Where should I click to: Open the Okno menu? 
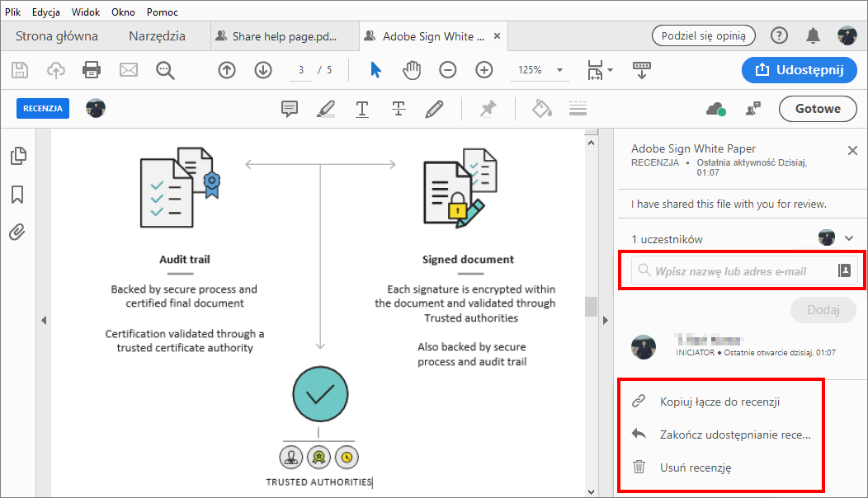(123, 12)
